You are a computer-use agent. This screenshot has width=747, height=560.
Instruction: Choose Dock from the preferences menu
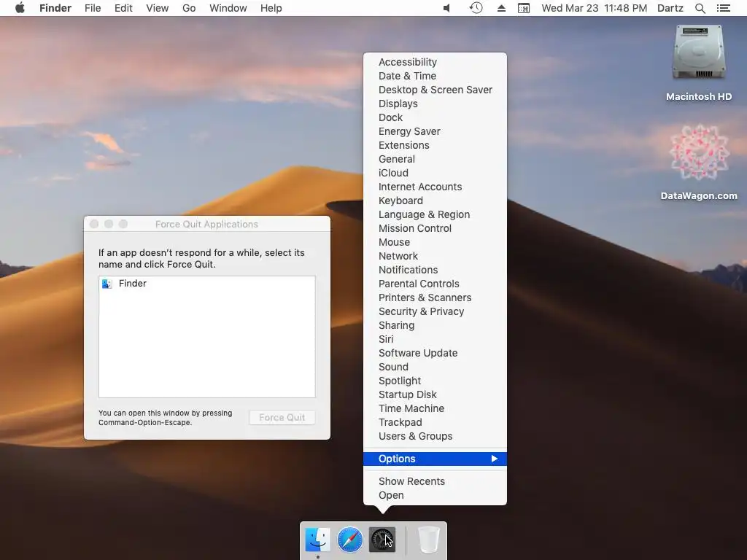pyautogui.click(x=435, y=117)
